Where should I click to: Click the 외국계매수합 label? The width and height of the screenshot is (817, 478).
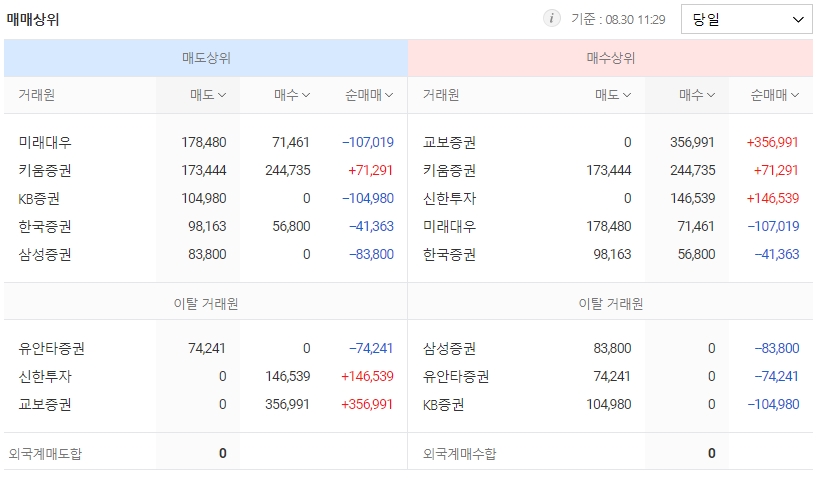(460, 454)
